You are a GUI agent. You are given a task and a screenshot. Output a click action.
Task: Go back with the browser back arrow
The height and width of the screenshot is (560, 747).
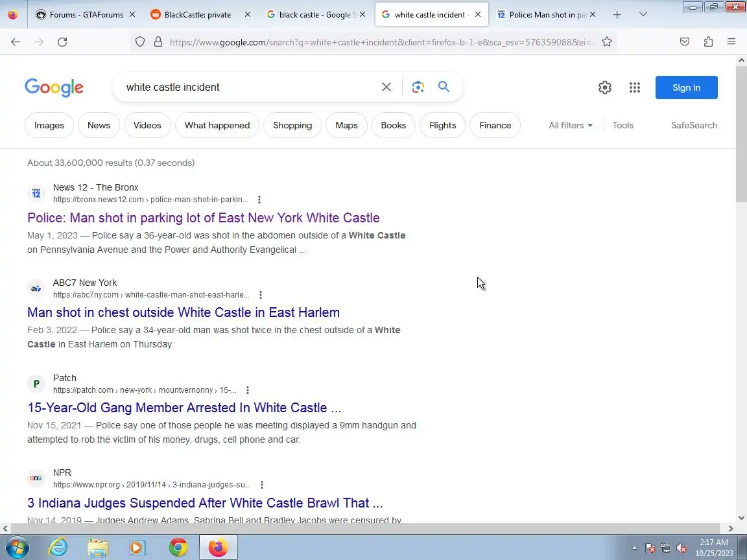click(16, 42)
